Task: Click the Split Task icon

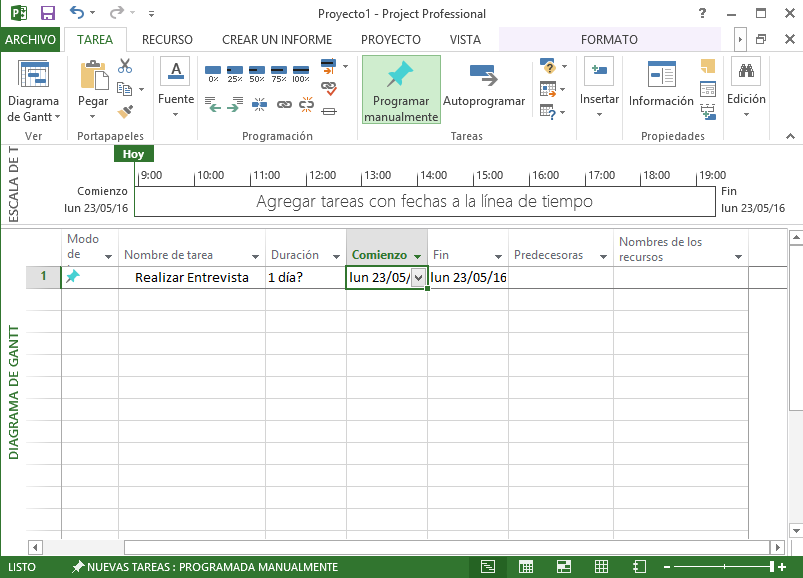Action: (260, 103)
